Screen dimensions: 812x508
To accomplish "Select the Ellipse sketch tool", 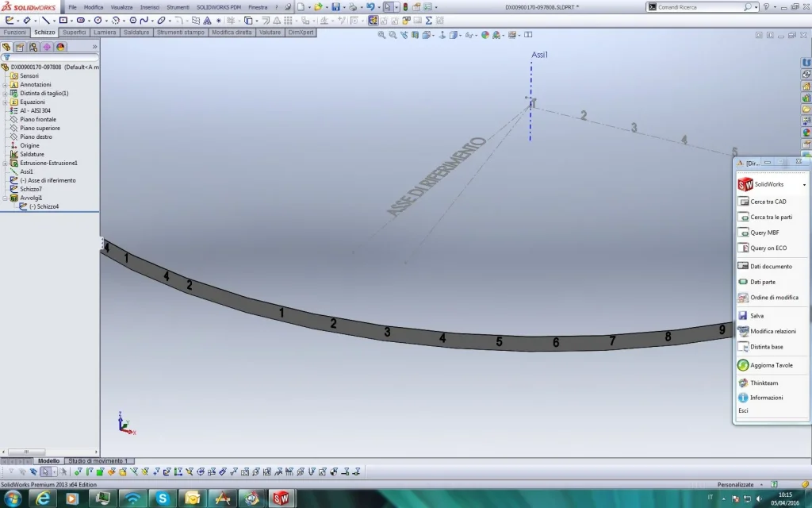I will tap(161, 20).
